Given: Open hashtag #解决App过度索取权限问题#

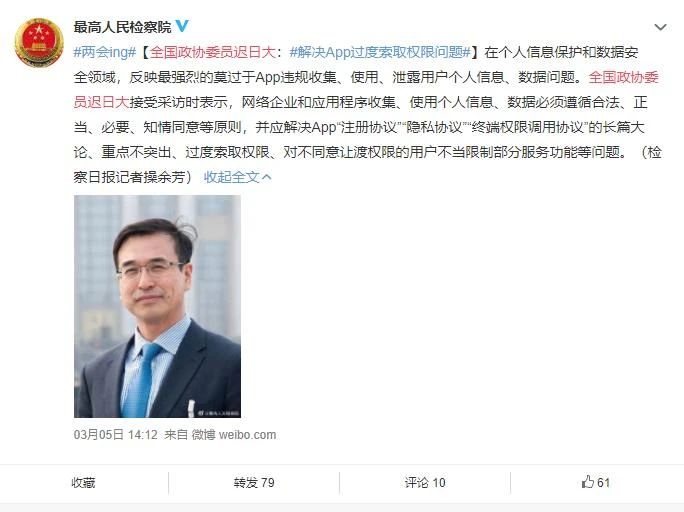Looking at the screenshot, I should (380, 52).
